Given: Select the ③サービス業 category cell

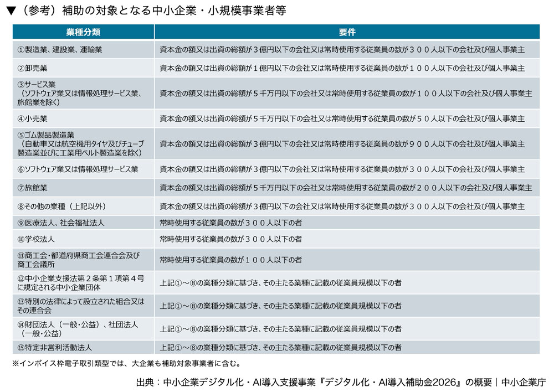Looking at the screenshot, I should [84, 93].
